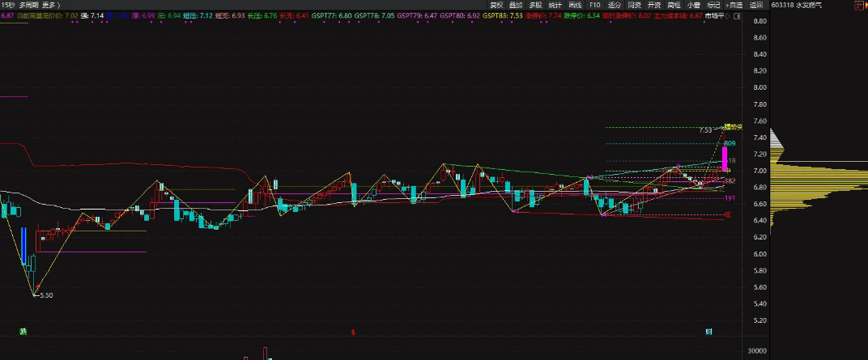Image resolution: width=868 pixels, height=360 pixels.
Task: Click the magenta 191 level label
Action: click(730, 198)
